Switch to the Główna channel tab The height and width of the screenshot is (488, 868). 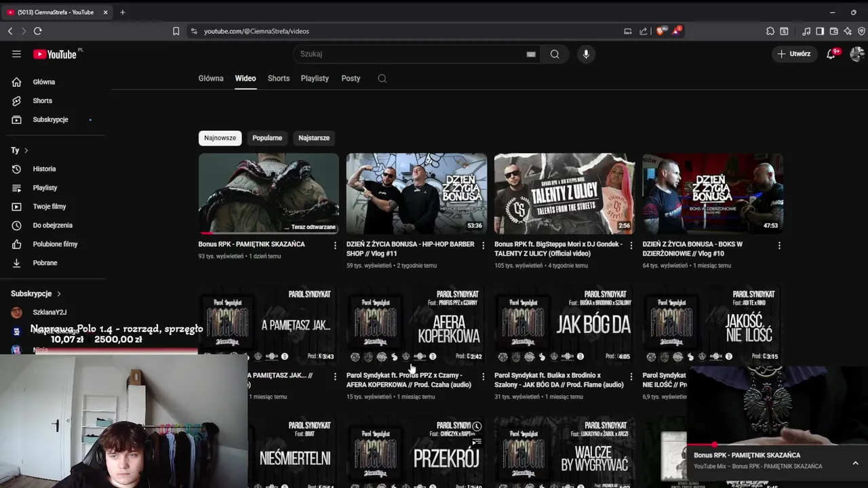[211, 79]
